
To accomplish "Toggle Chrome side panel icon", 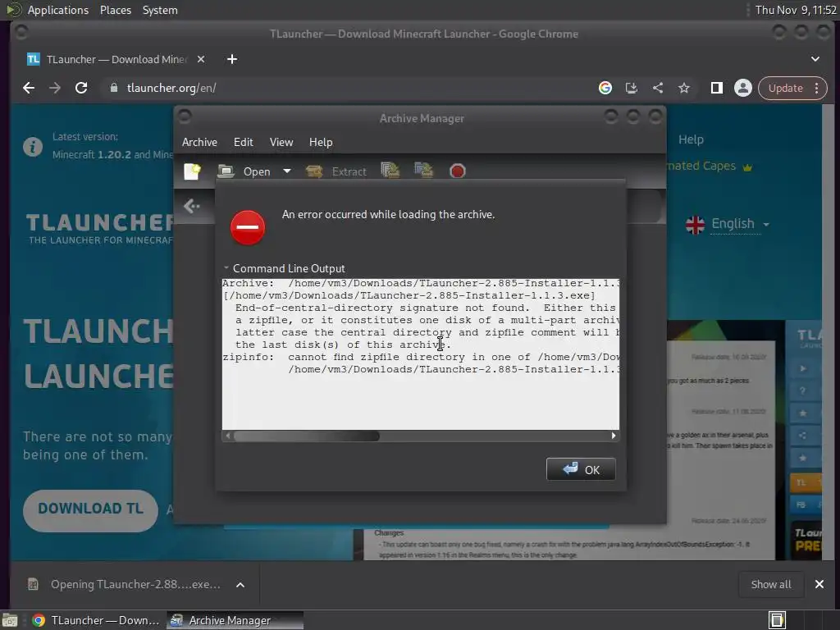I will [717, 88].
